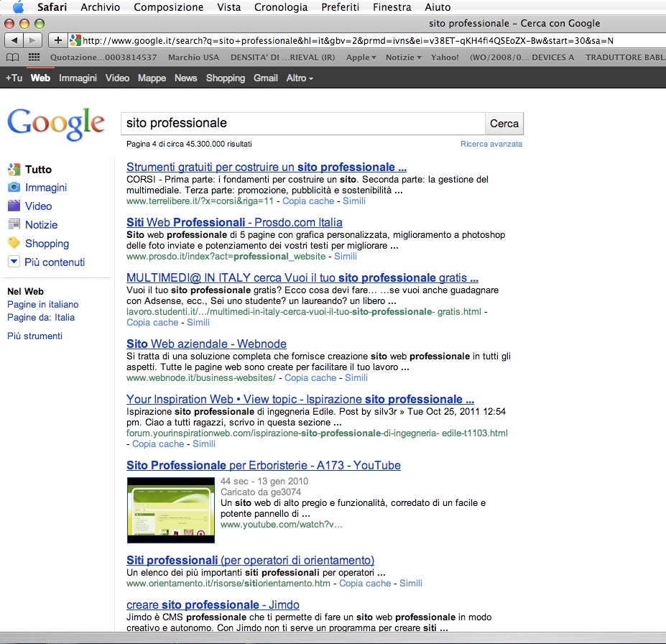The width and height of the screenshot is (666, 644).
Task: Open Simili link for orientamento.it result
Action: click(411, 583)
